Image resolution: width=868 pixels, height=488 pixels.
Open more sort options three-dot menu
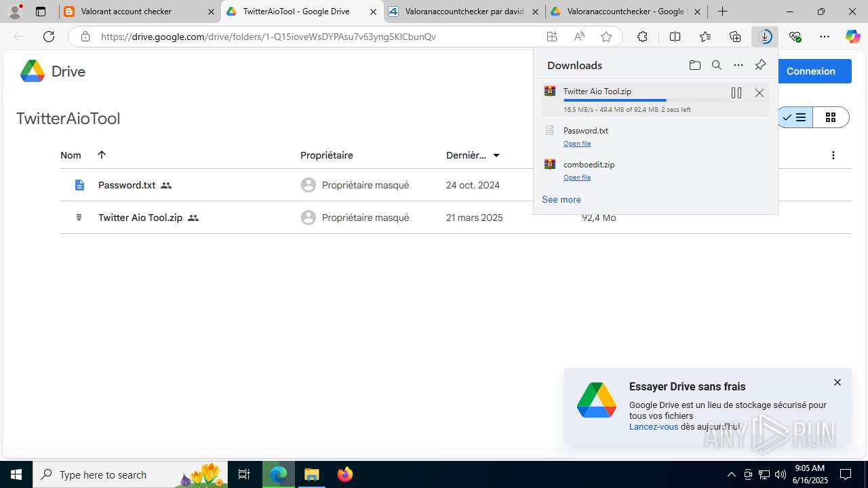pyautogui.click(x=833, y=155)
